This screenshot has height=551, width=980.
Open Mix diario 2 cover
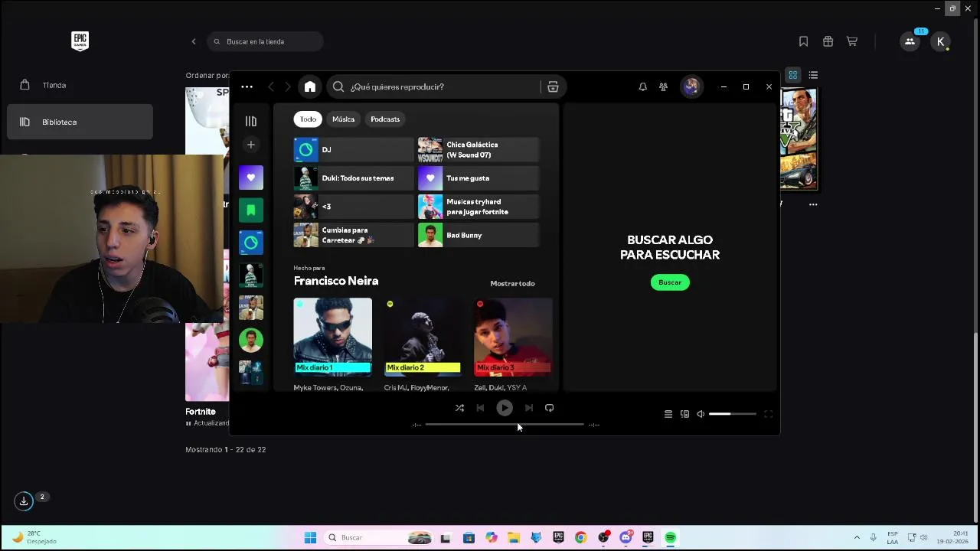pos(423,336)
